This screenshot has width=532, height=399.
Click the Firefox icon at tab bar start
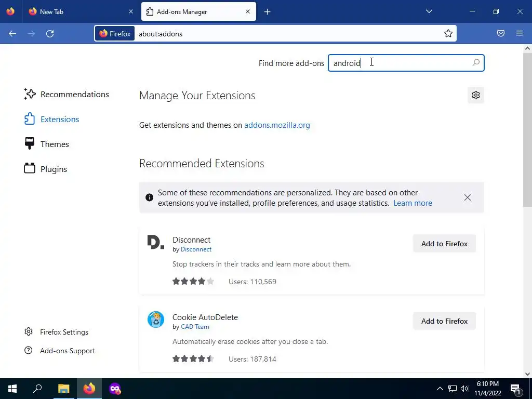click(10, 11)
